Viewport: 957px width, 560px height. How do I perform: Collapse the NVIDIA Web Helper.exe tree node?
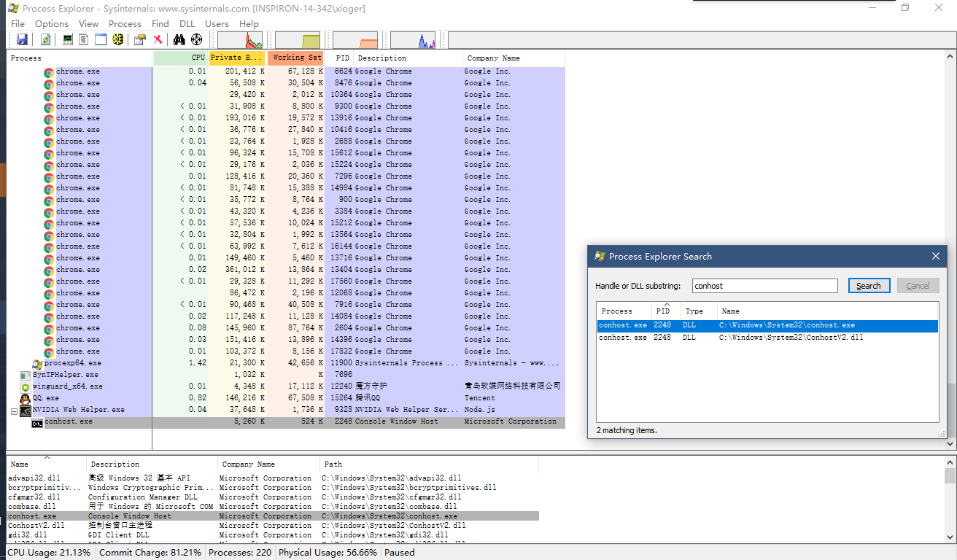click(14, 411)
